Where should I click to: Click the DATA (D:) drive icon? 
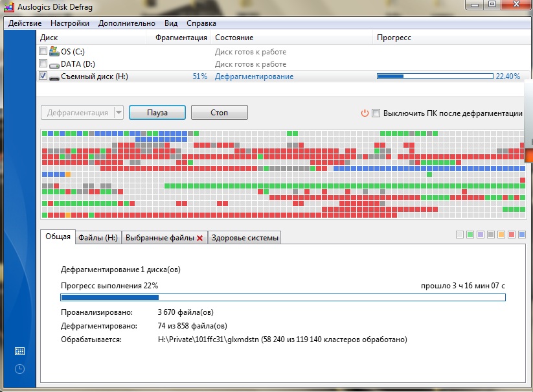click(x=54, y=64)
